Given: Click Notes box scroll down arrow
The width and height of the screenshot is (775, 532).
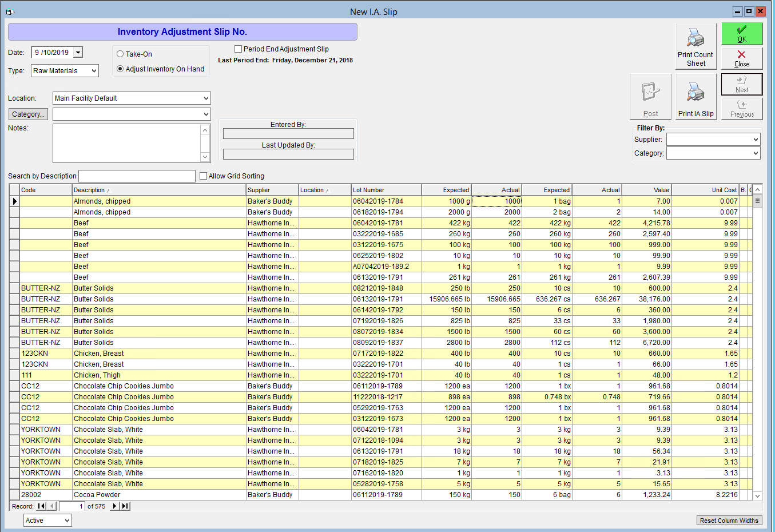Looking at the screenshot, I should click(205, 157).
